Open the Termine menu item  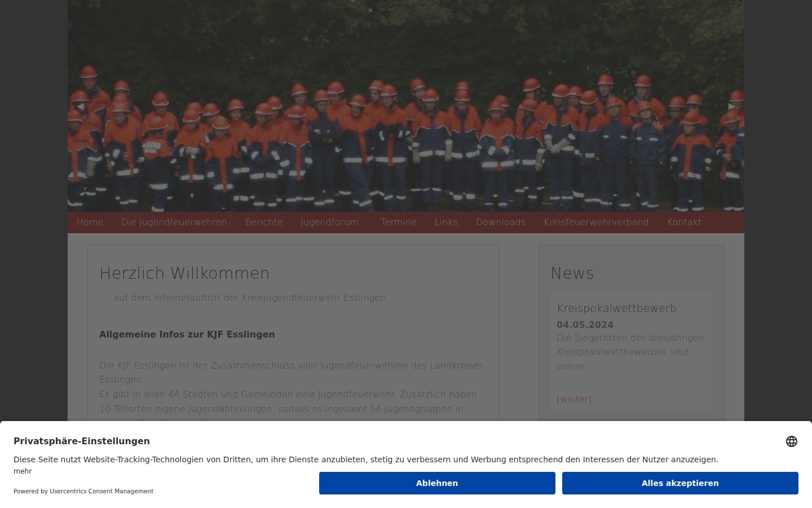coord(399,222)
